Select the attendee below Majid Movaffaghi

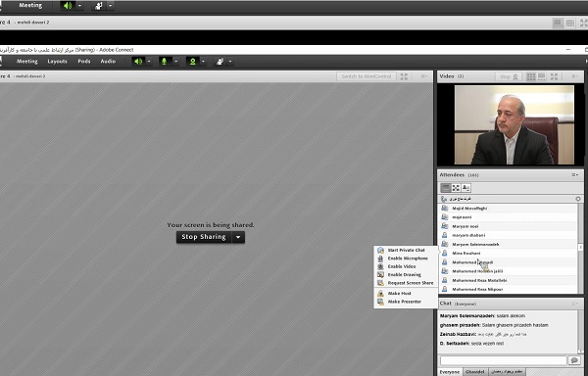(x=508, y=217)
